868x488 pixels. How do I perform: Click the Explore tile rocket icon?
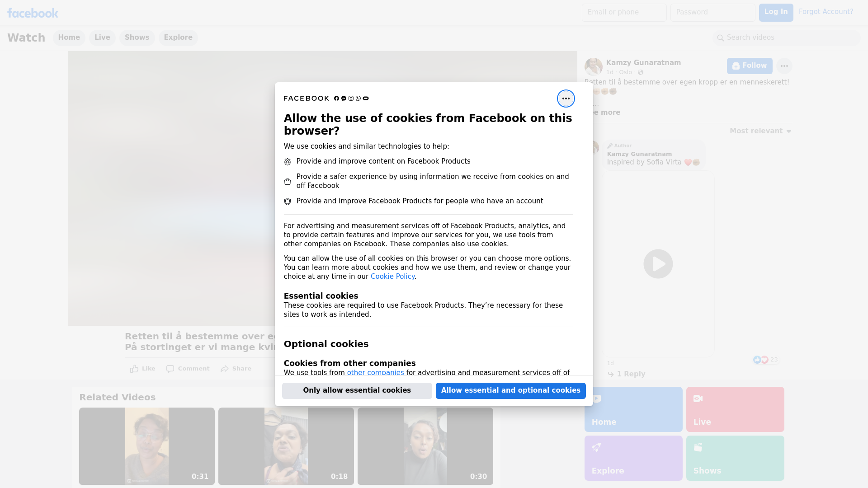tap(596, 447)
